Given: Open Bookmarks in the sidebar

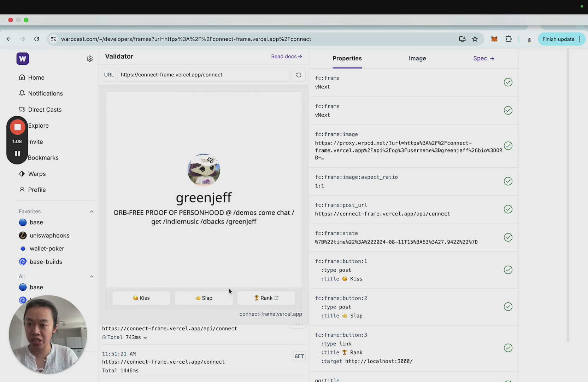Looking at the screenshot, I should point(43,158).
